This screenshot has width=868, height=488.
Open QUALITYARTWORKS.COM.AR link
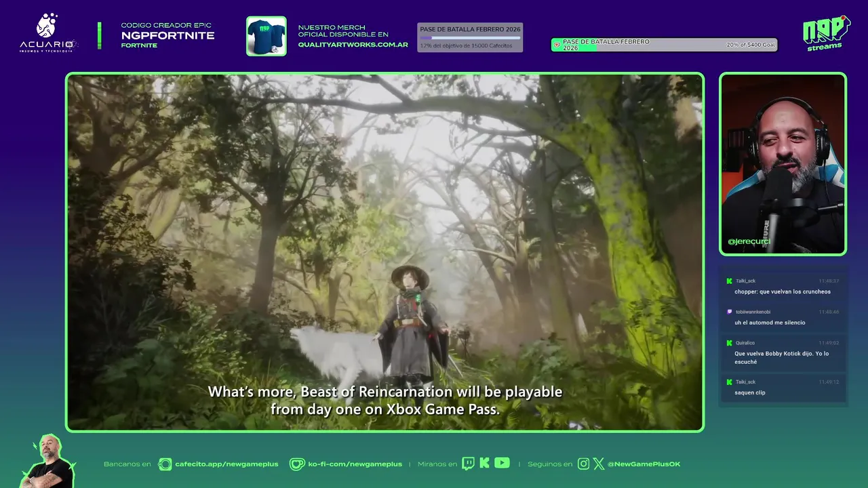[353, 45]
